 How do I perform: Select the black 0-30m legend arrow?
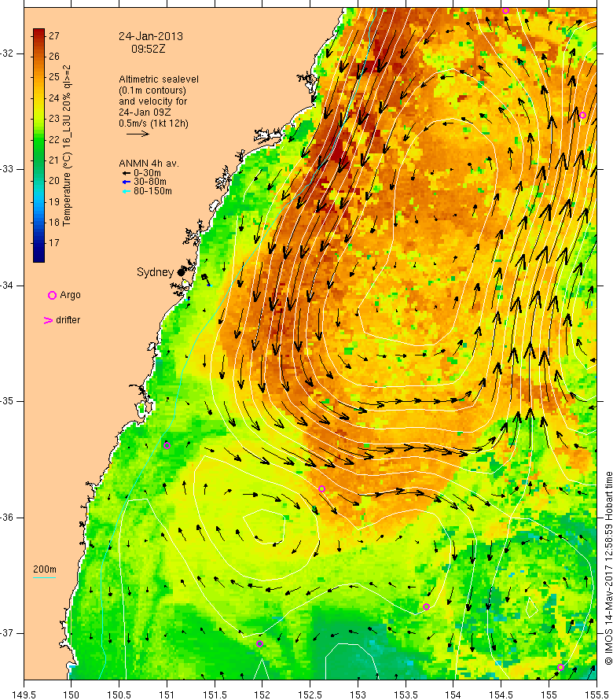(127, 173)
